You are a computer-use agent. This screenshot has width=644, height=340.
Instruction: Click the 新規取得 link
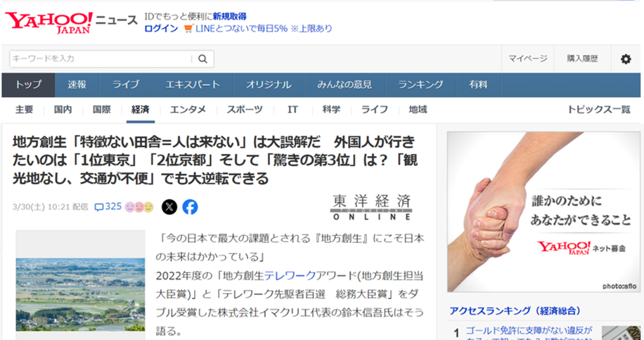[x=230, y=16]
